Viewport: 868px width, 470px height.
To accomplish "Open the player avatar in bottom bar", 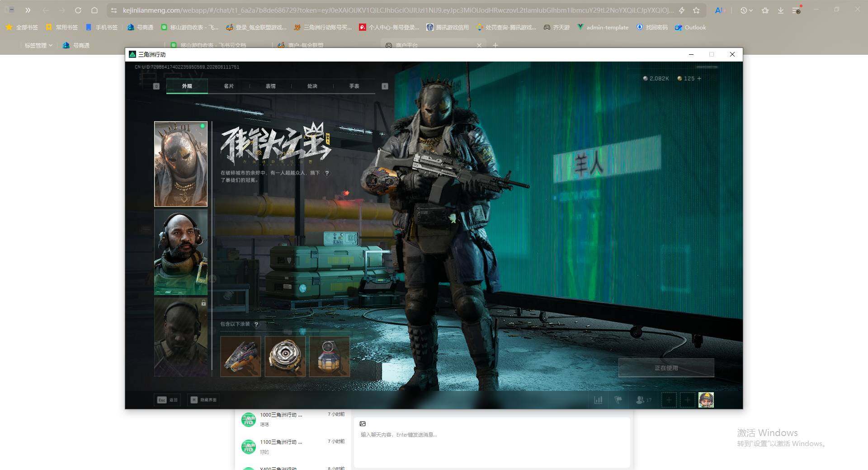I will pos(706,400).
